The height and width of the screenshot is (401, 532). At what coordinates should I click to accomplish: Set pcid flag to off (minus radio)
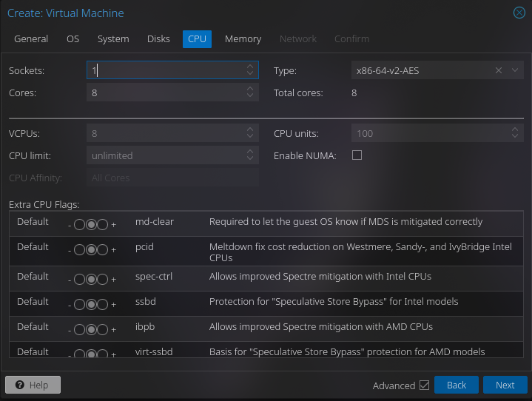[79, 250]
